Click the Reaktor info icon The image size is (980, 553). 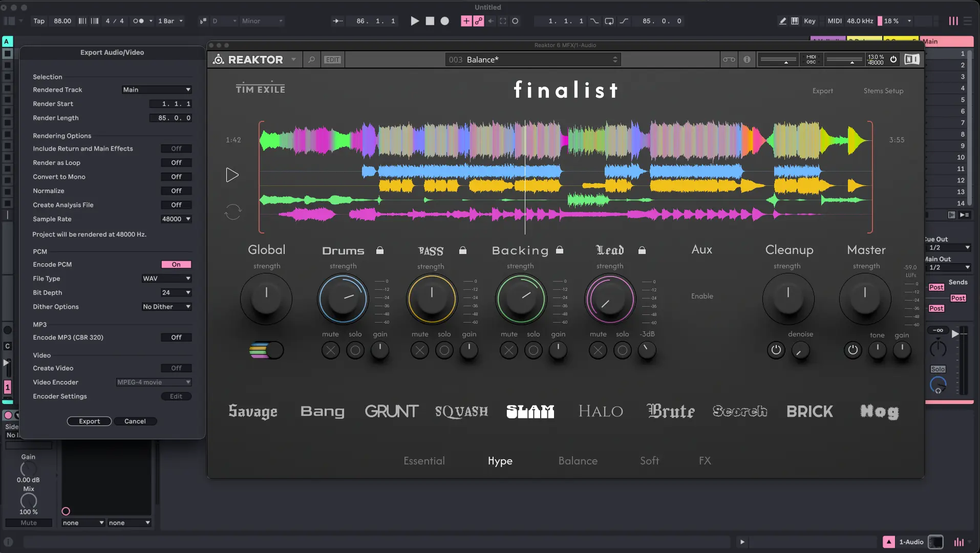pos(747,59)
